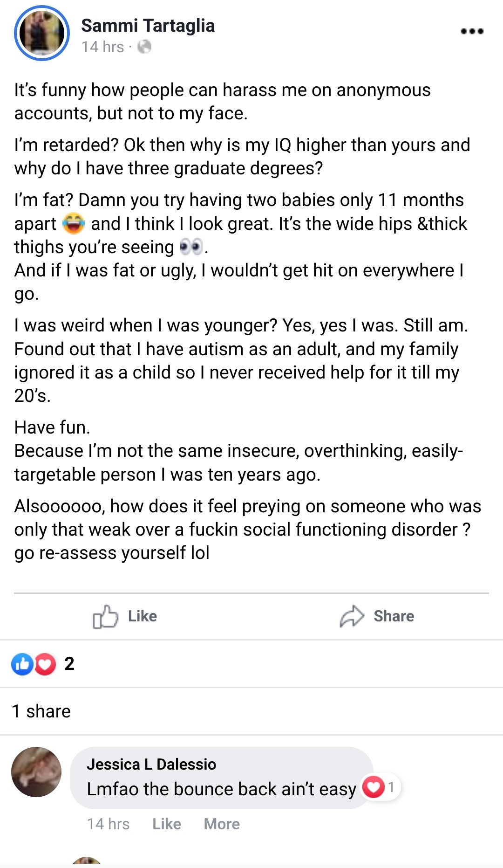This screenshot has height=868, width=503.
Task: Click the red heart reaction icon
Action: (x=45, y=664)
